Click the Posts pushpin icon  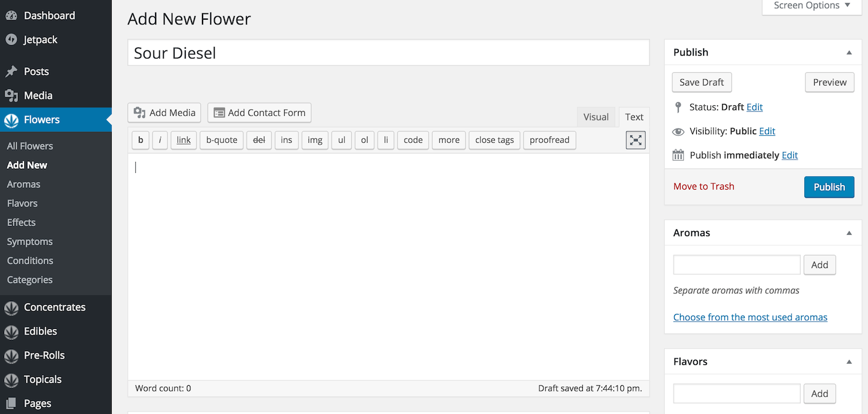tap(11, 72)
